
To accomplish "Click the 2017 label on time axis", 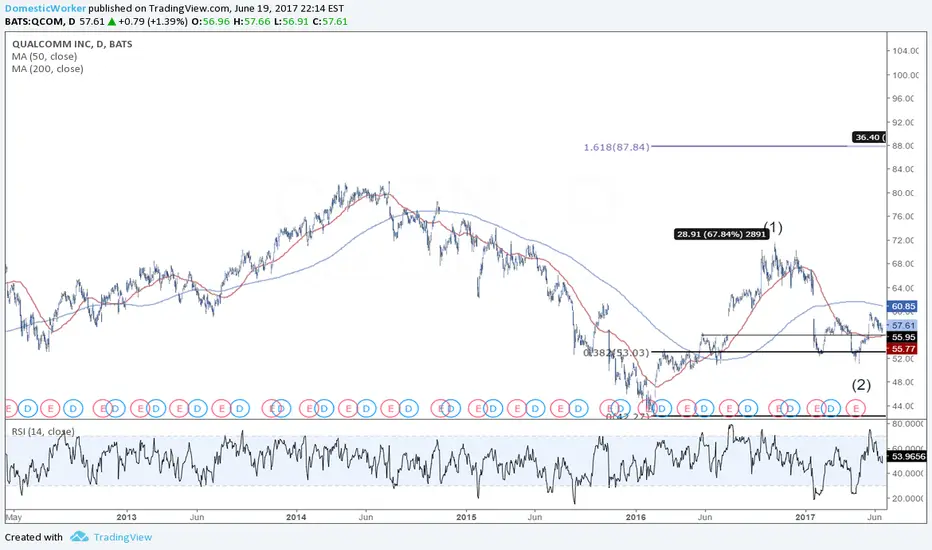I will tap(805, 517).
